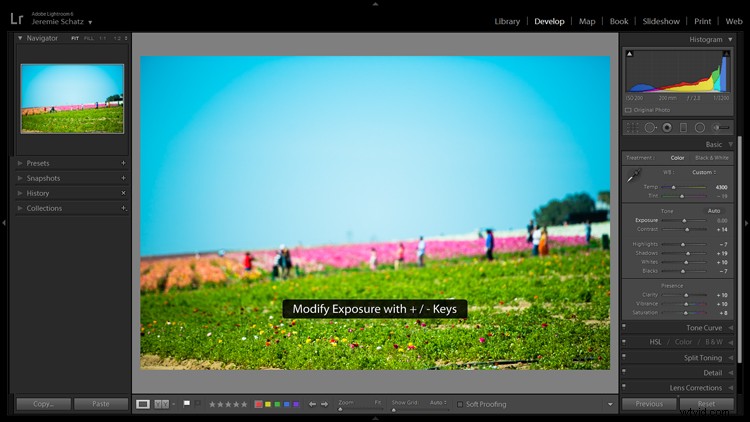Image resolution: width=750 pixels, height=422 pixels.
Task: Set flag as rejected in toolbar
Action: click(x=198, y=404)
